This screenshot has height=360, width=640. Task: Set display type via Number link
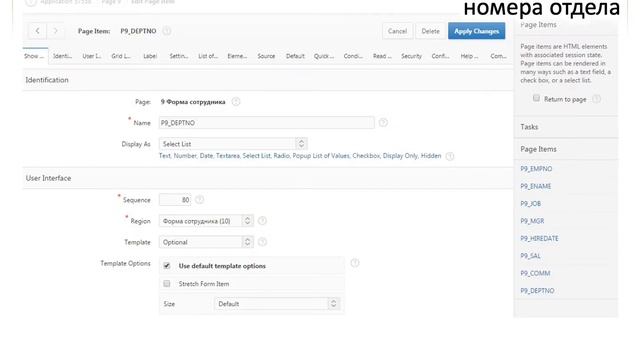click(x=185, y=156)
